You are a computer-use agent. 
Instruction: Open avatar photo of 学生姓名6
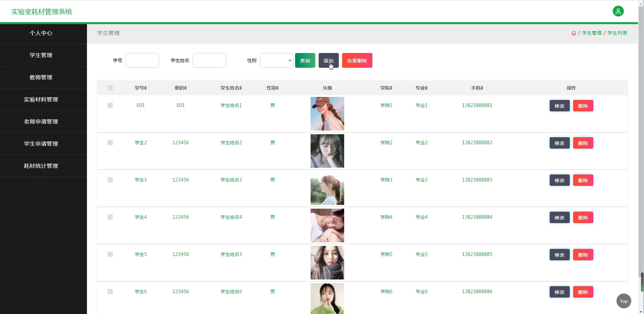point(327,299)
